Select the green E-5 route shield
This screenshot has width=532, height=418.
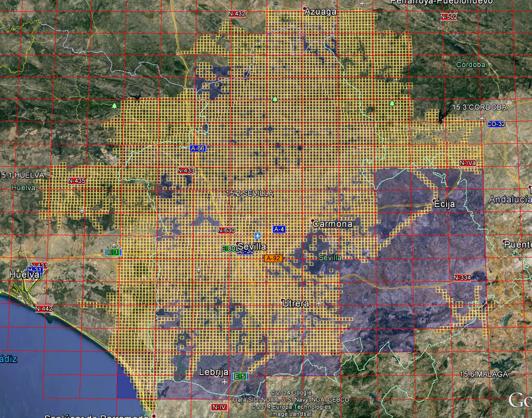[240, 376]
